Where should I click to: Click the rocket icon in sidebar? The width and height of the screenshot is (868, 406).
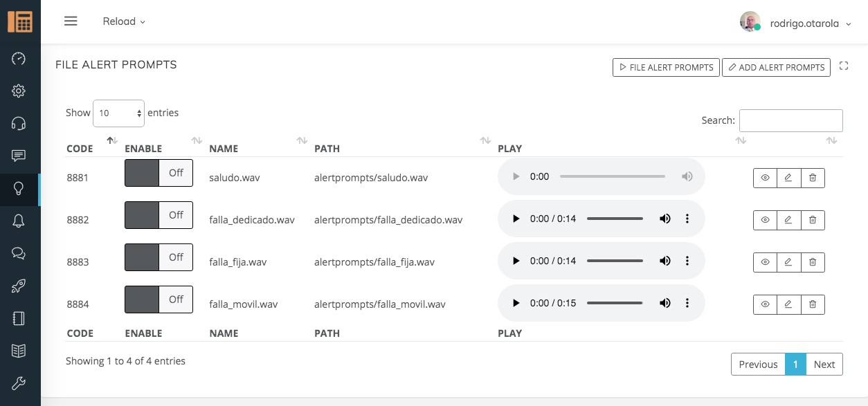tap(19, 286)
